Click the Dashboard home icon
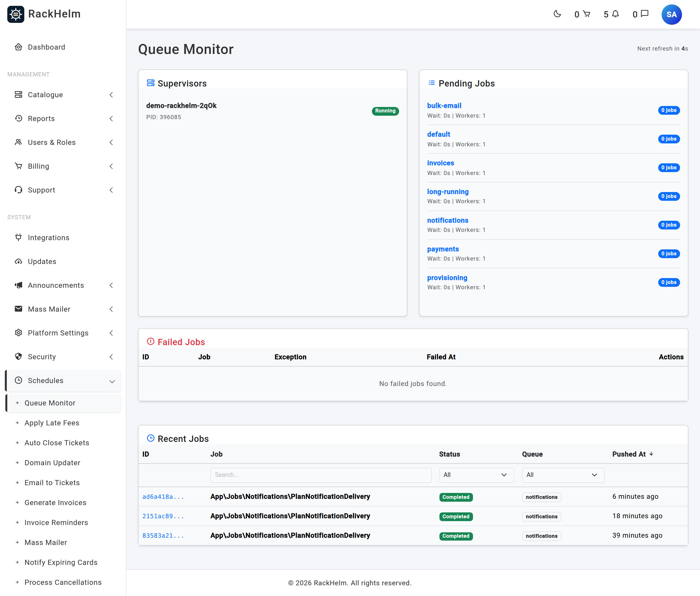The width and height of the screenshot is (700, 596). tap(18, 47)
